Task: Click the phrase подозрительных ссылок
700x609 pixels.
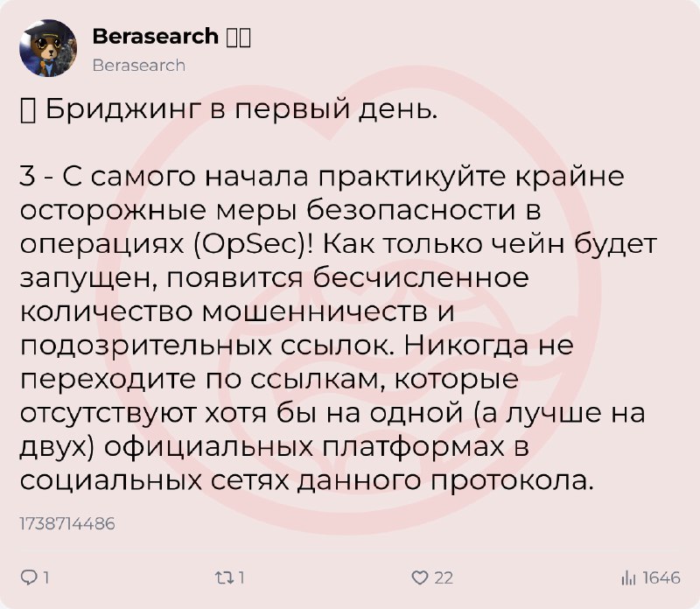Action: pyautogui.click(x=207, y=345)
